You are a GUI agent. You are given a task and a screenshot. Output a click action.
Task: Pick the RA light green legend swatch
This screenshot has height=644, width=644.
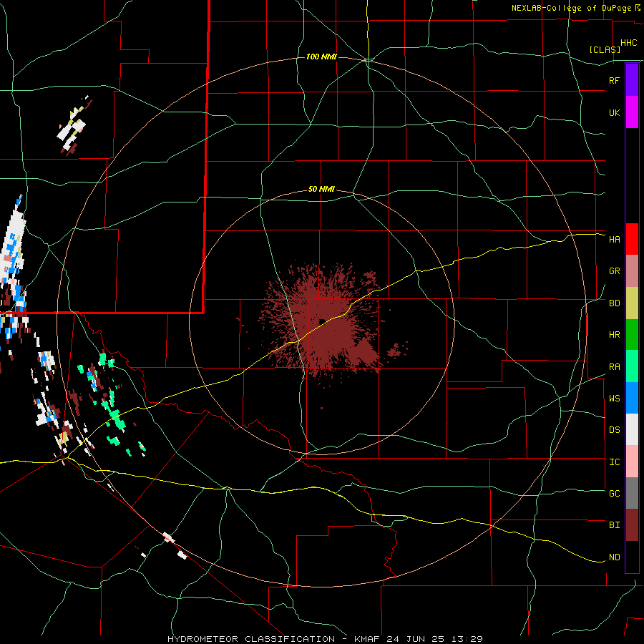(632, 366)
